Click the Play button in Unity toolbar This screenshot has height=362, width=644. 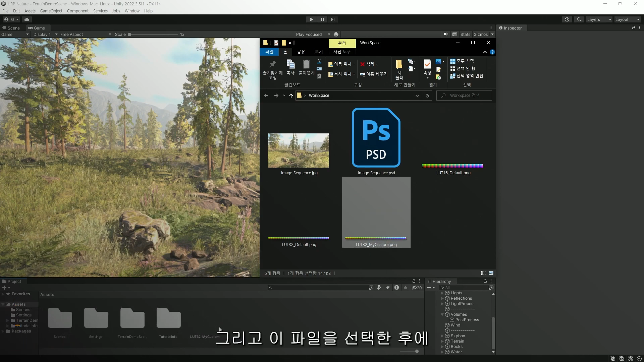pyautogui.click(x=311, y=19)
